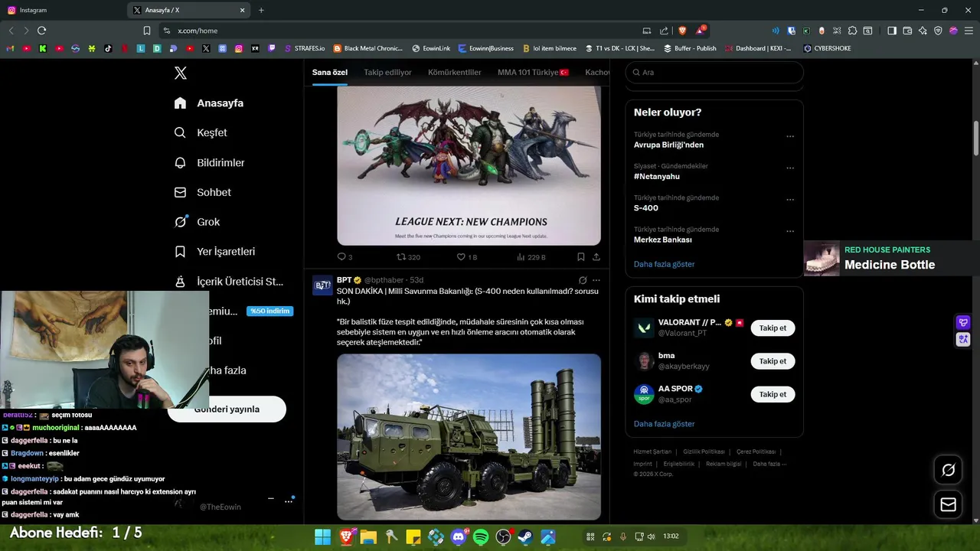This screenshot has width=980, height=551.
Task: Open Grok from the sidebar
Action: coord(197,222)
